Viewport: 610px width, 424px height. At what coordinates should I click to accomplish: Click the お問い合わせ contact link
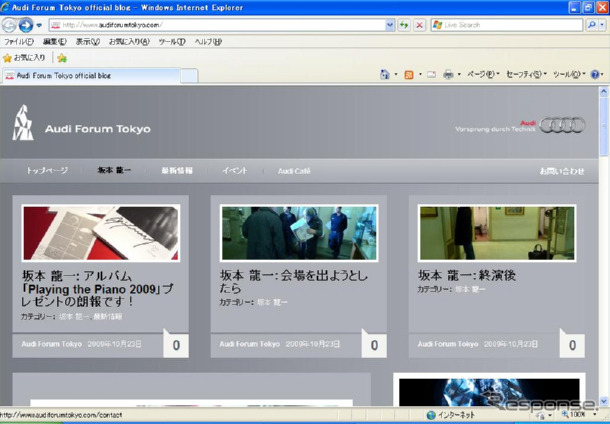click(562, 171)
